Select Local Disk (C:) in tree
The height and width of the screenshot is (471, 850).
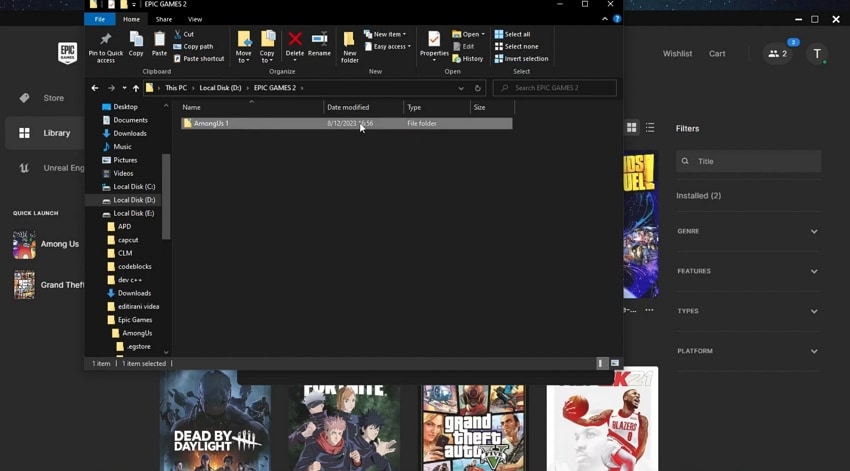[128, 186]
